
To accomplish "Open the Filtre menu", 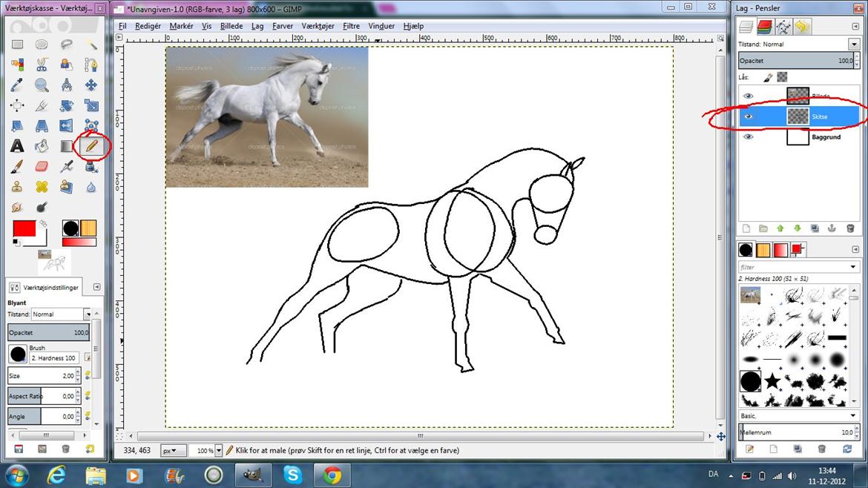I will coord(351,26).
